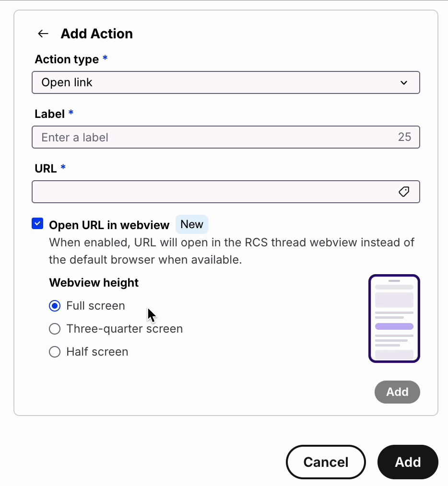Click the tag icon inside the URL field
This screenshot has width=448, height=486.
pos(404,191)
